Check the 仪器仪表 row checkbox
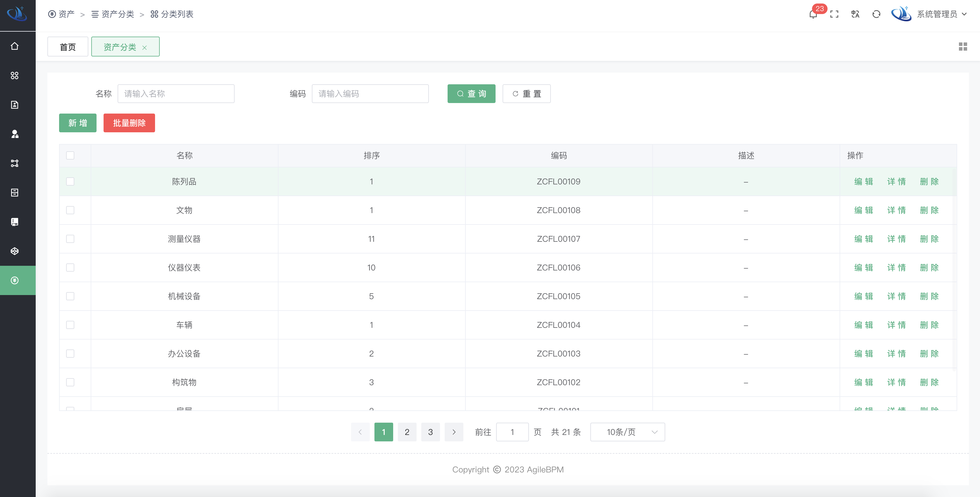 (70, 268)
